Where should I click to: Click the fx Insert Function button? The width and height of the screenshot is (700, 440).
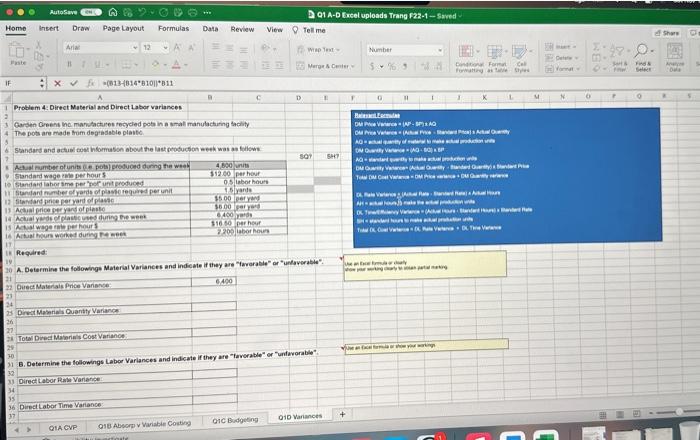click(90, 83)
